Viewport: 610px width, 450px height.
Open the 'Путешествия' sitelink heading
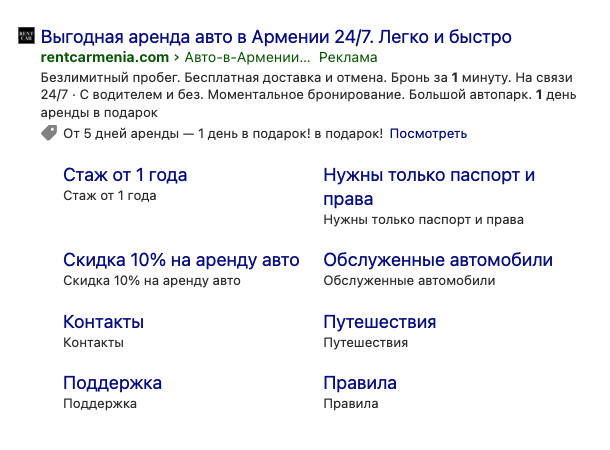pos(379,322)
